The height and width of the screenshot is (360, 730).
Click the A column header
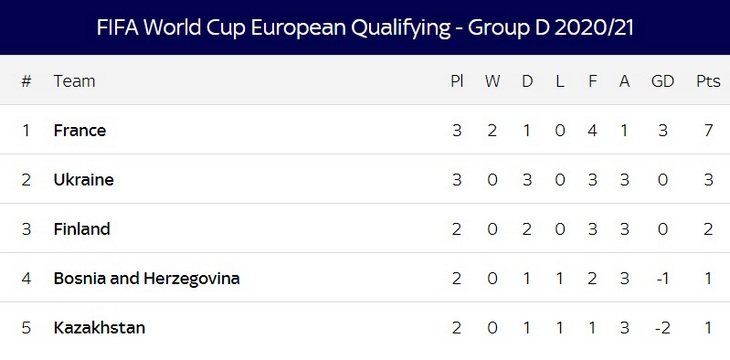pos(624,81)
